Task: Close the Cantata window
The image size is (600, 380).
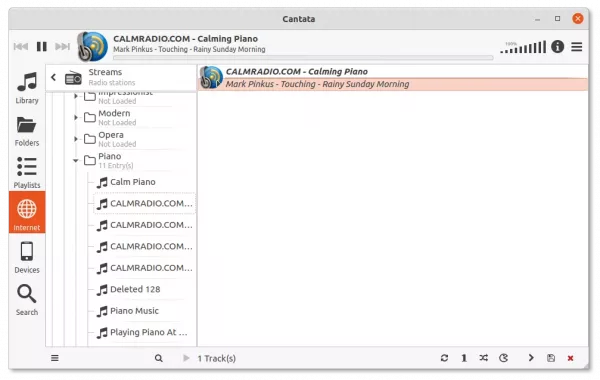Action: pos(577,18)
